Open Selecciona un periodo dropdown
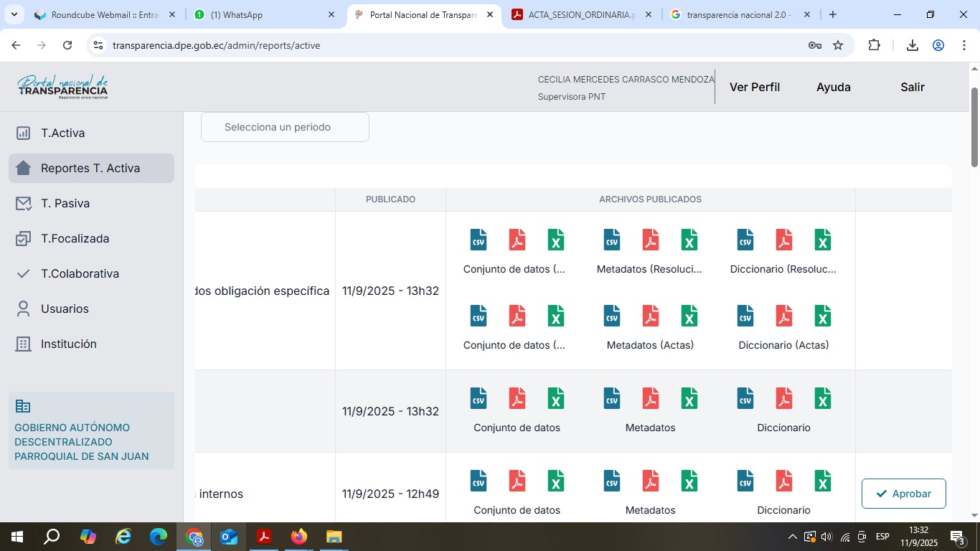 click(x=285, y=127)
